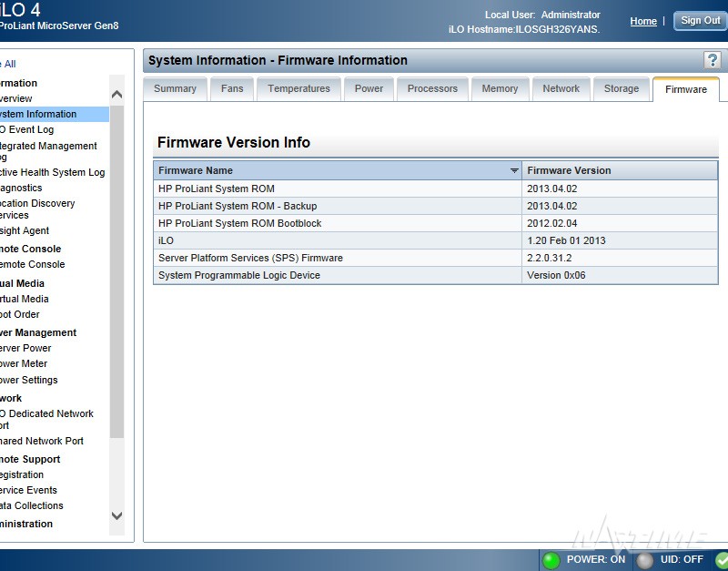The width and height of the screenshot is (728, 571).
Task: Click version value 2.2.0.31.2
Action: click(550, 258)
